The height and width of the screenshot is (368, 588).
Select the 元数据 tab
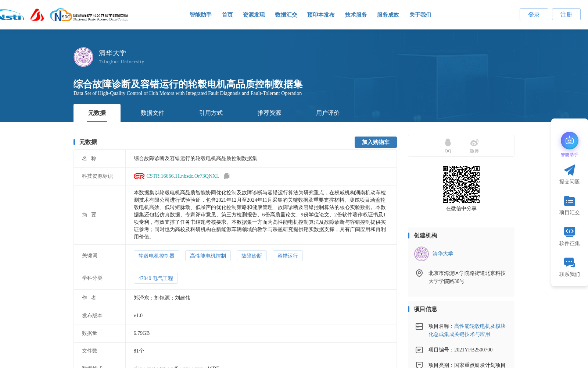[97, 113]
